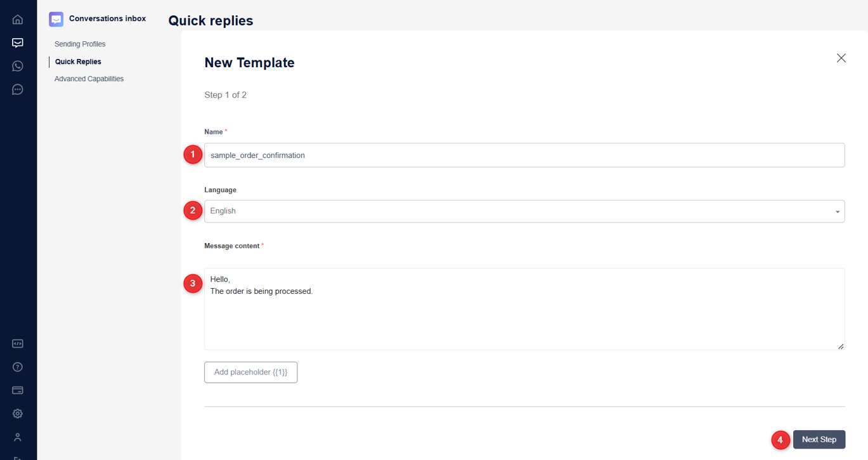Open the chat bubble icon in sidebar
The image size is (868, 460).
coord(18,89)
